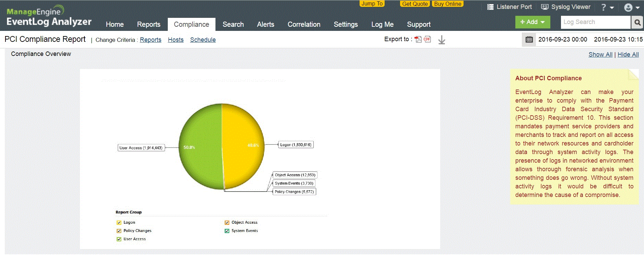Open the Syslog Viewer
644x255 pixels.
pyautogui.click(x=565, y=7)
